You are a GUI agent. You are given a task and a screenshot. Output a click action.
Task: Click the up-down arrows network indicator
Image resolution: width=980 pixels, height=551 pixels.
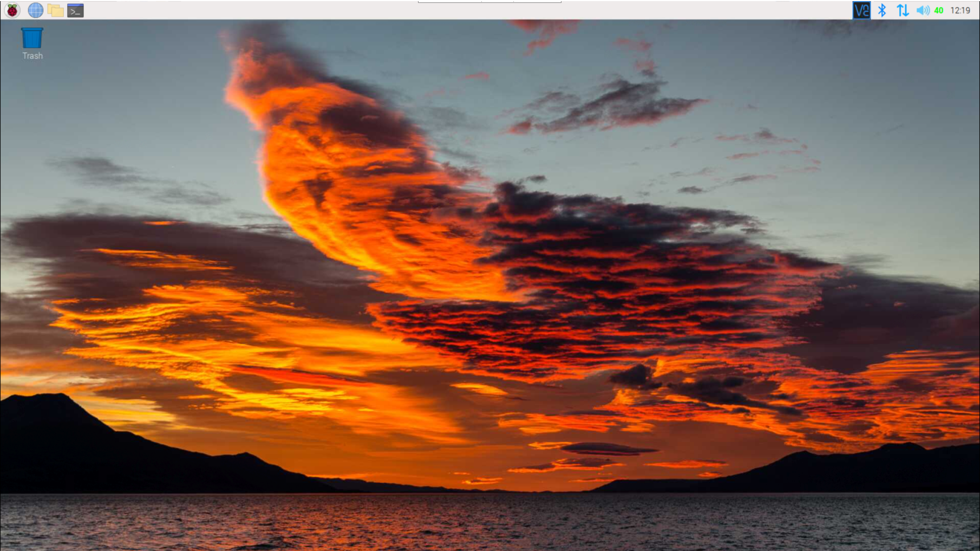[903, 10]
